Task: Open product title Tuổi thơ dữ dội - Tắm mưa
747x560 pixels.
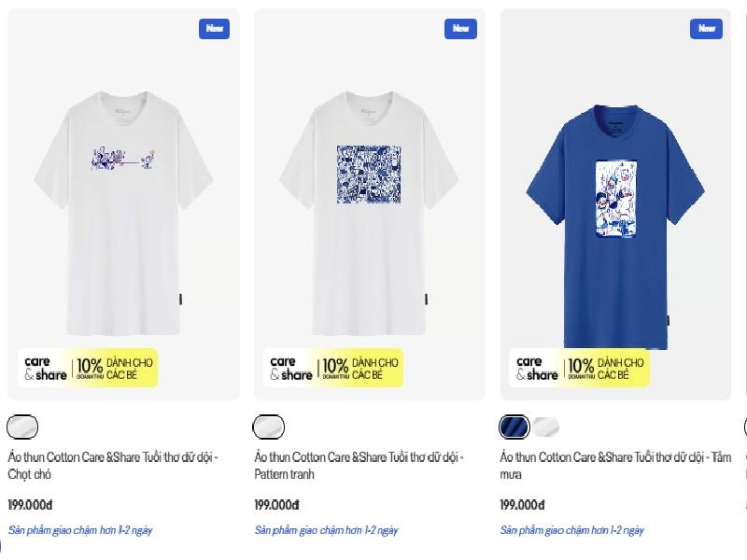Action: (615, 466)
